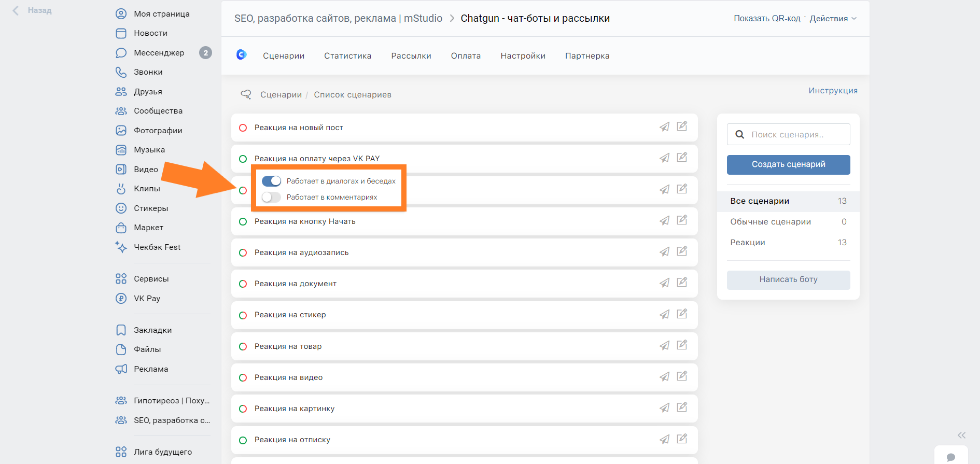Open the Действия dropdown menu
980x464 pixels.
coord(833,19)
